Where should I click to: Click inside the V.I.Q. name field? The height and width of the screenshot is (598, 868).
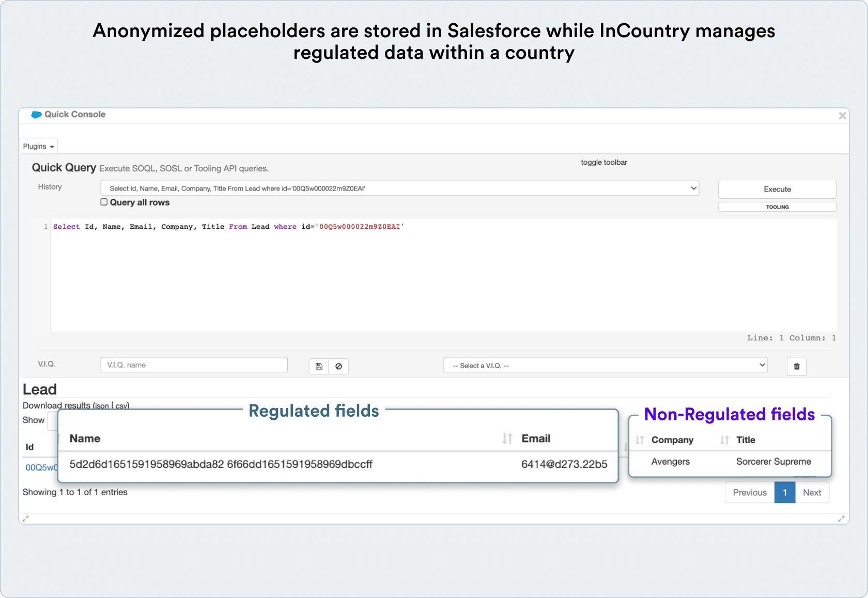[194, 365]
